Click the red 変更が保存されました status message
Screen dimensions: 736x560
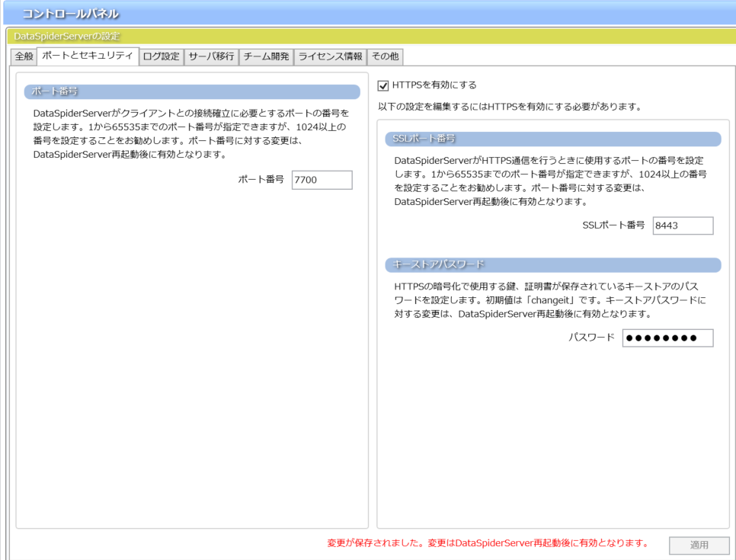tap(488, 543)
